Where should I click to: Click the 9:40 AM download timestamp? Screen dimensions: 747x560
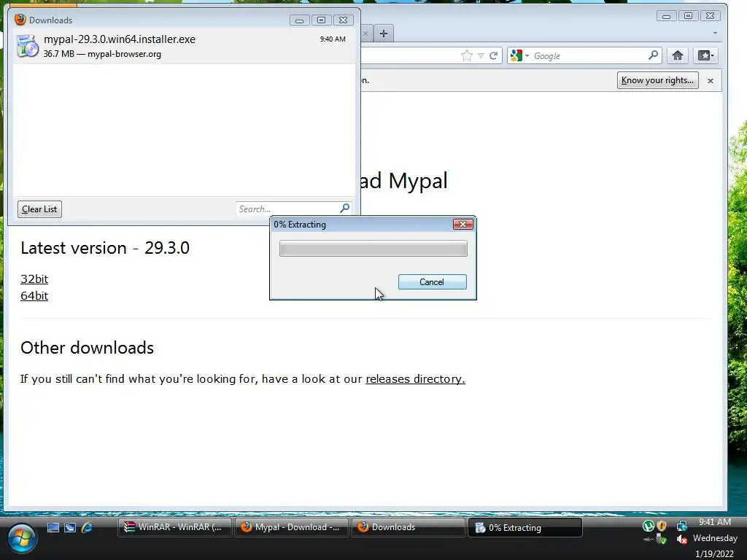pyautogui.click(x=333, y=39)
